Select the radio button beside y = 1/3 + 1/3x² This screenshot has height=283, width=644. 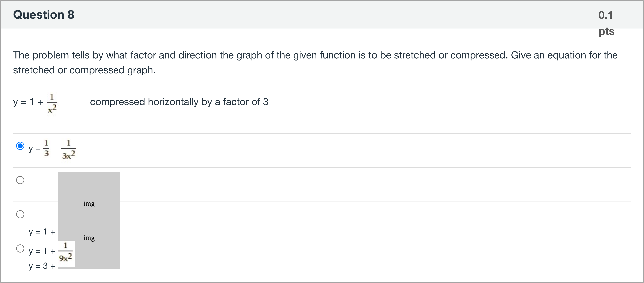20,146
